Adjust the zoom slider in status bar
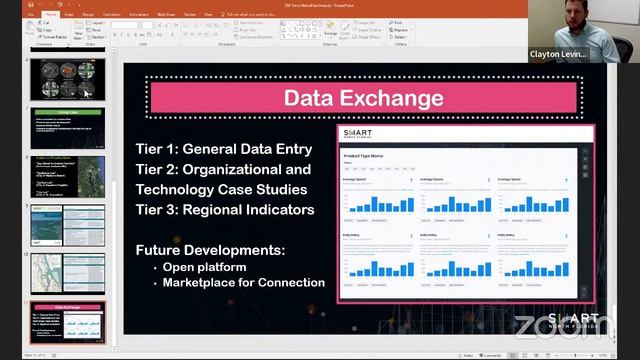This screenshot has height=360, width=640. [576, 356]
